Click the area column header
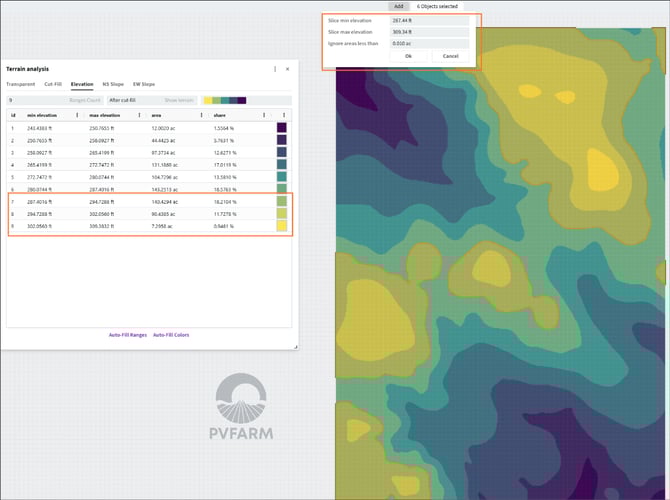This screenshot has height=500, width=670. click(x=156, y=115)
